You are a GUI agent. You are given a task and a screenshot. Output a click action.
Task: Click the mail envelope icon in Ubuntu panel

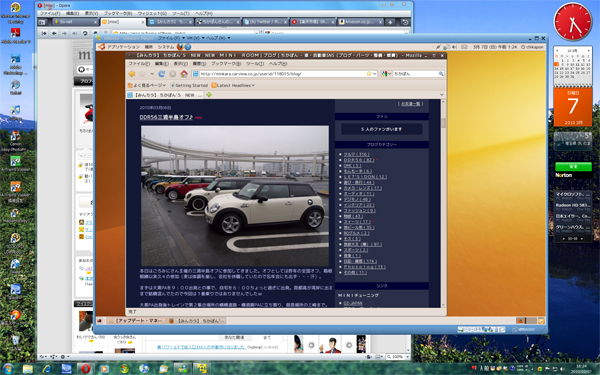coord(464,47)
